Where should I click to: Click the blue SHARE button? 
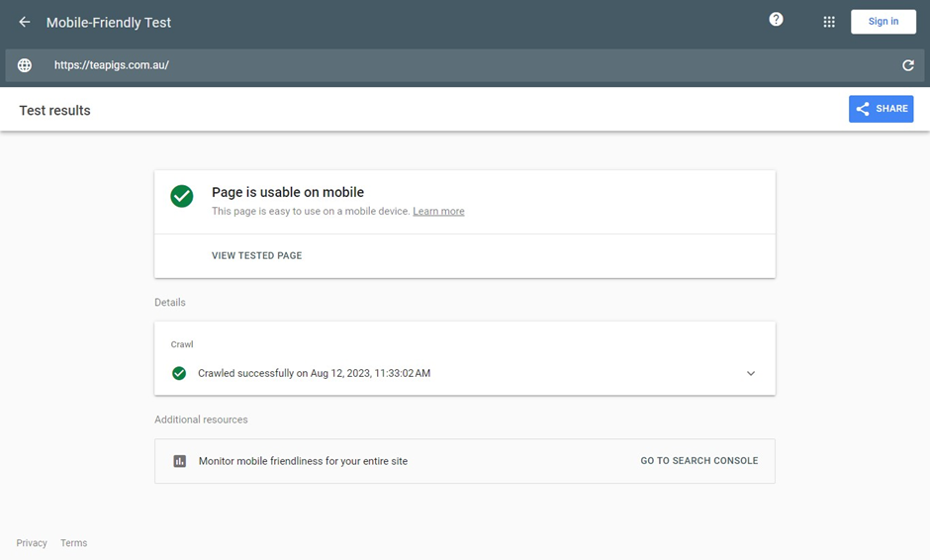(x=881, y=109)
